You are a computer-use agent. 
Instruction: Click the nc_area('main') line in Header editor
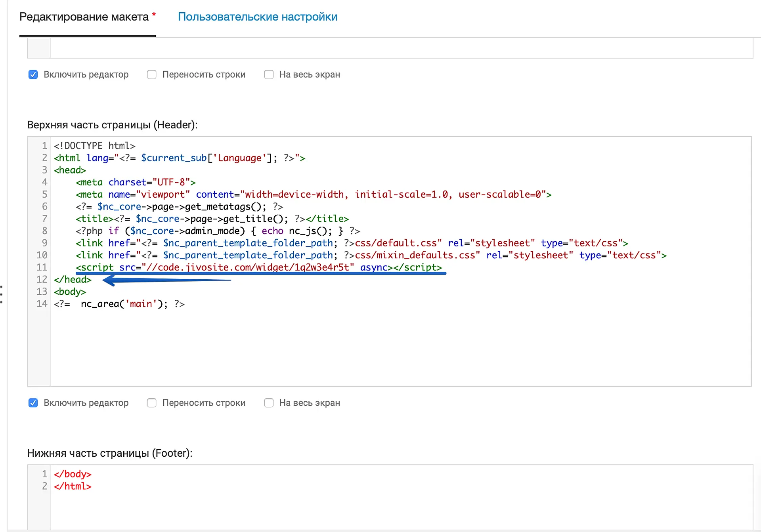119,304
